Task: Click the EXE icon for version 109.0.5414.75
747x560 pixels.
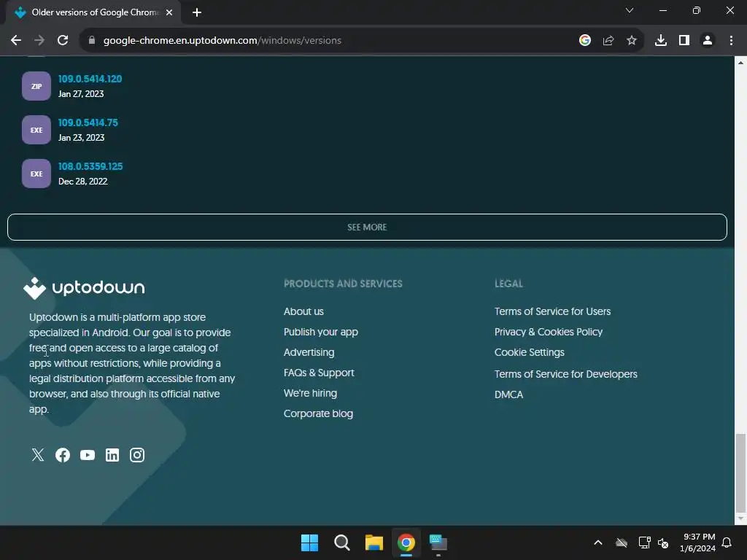Action: pos(36,130)
